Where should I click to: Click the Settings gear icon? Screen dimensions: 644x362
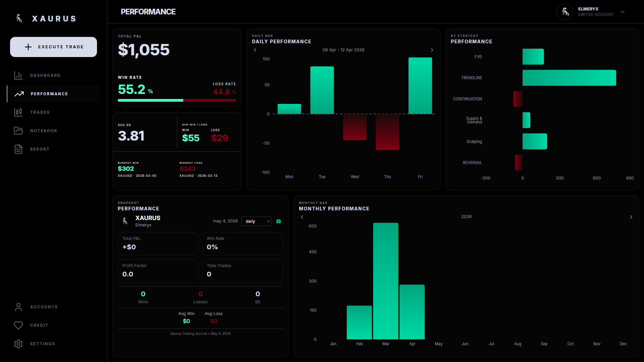pyautogui.click(x=18, y=344)
